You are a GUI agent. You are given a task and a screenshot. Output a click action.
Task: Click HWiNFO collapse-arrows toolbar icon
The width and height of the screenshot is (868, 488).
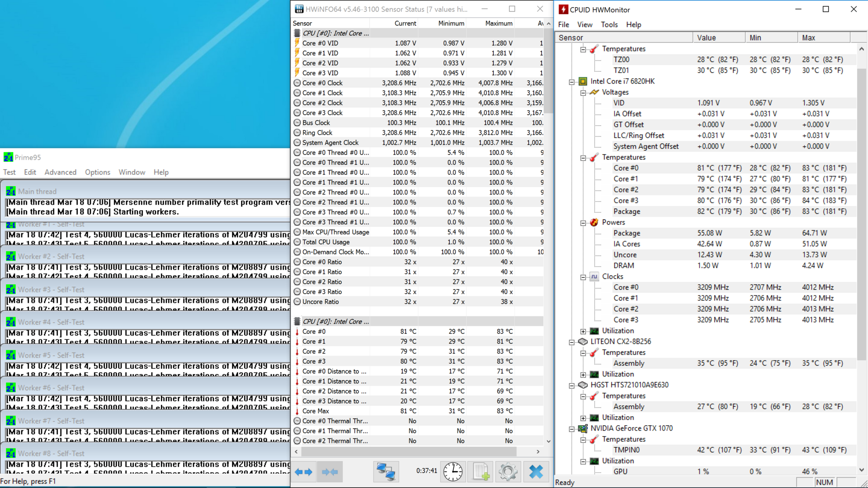[330, 472]
